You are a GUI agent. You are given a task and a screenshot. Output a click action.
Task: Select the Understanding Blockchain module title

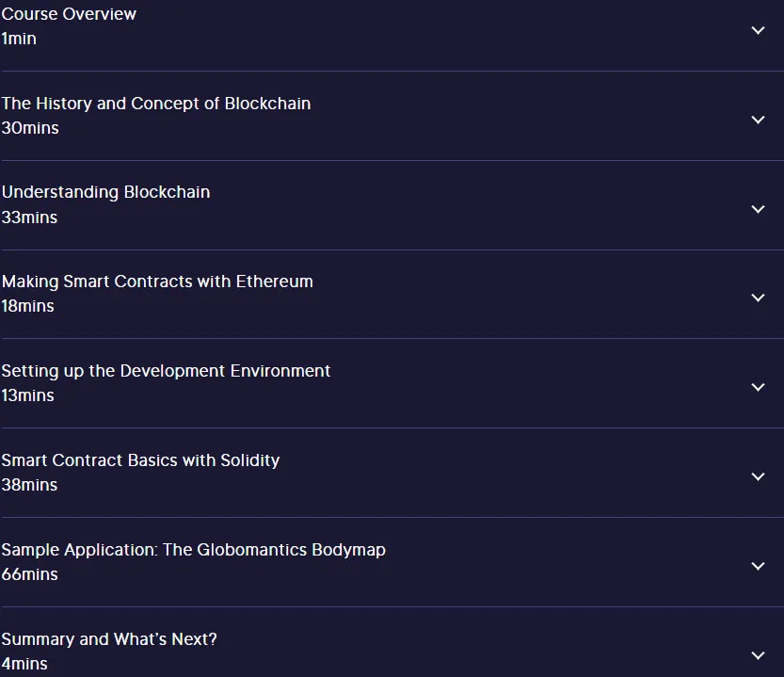click(x=105, y=192)
